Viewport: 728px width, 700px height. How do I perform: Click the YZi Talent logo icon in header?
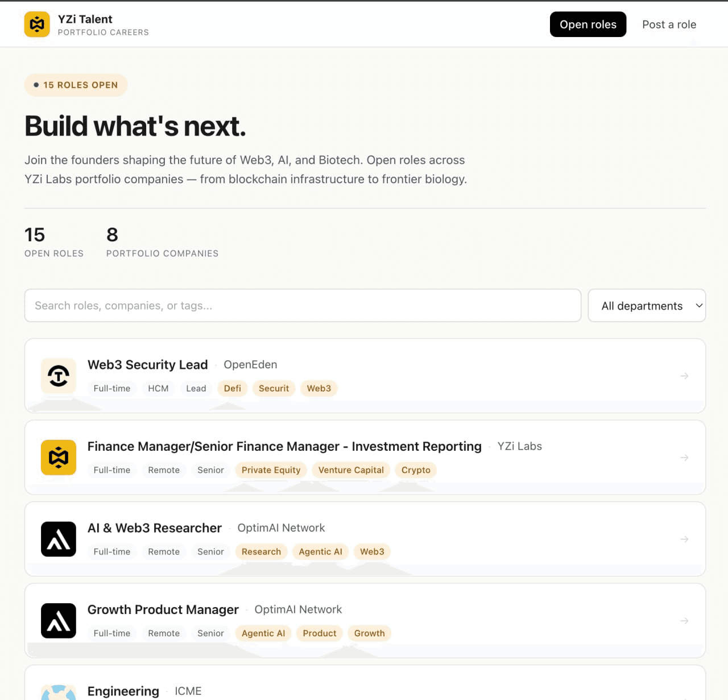point(37,24)
